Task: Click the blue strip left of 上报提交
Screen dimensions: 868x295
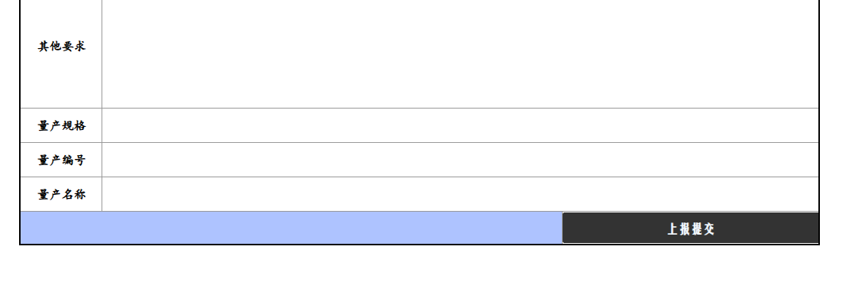Action: [291, 228]
